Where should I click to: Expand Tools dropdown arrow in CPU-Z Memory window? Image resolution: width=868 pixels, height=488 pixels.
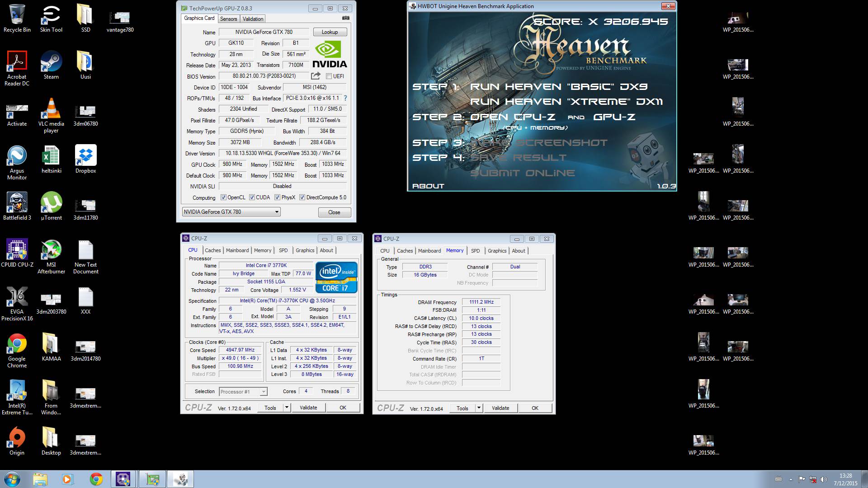pyautogui.click(x=478, y=408)
